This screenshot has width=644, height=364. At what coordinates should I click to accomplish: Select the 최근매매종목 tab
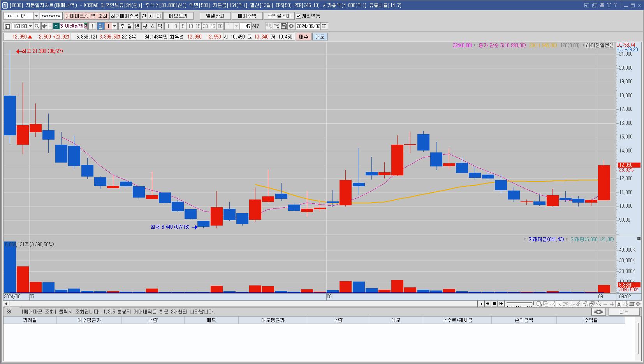(124, 16)
